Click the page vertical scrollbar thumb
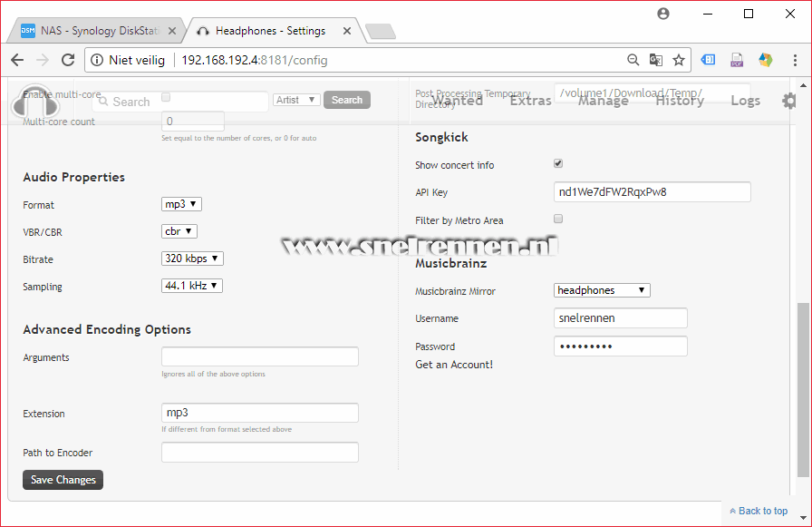Image resolution: width=812 pixels, height=527 pixels. pos(803,390)
